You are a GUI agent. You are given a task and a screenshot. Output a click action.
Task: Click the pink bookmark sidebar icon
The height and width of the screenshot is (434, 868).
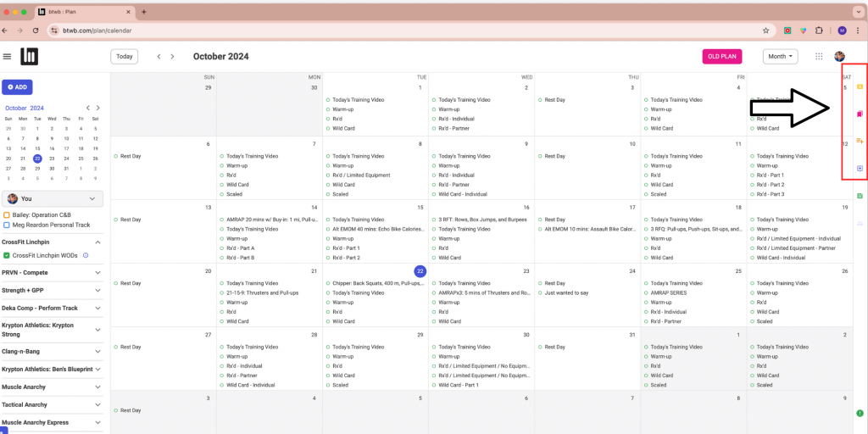860,114
